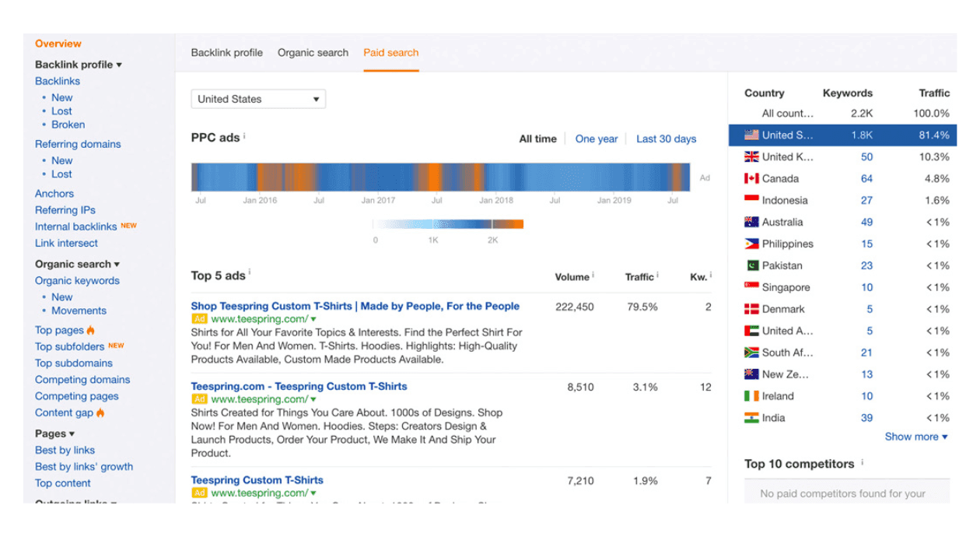Click the Pakistan flag icon
The width and height of the screenshot is (980, 537).
click(x=751, y=265)
